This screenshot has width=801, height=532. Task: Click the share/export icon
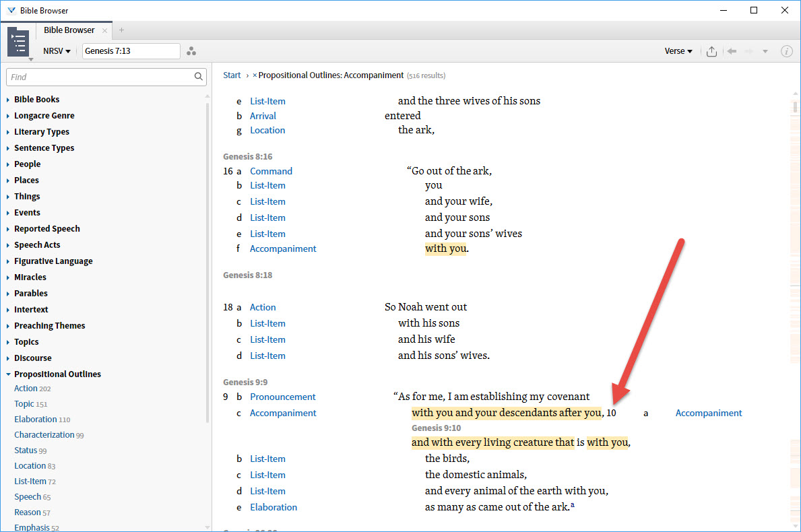pos(711,51)
